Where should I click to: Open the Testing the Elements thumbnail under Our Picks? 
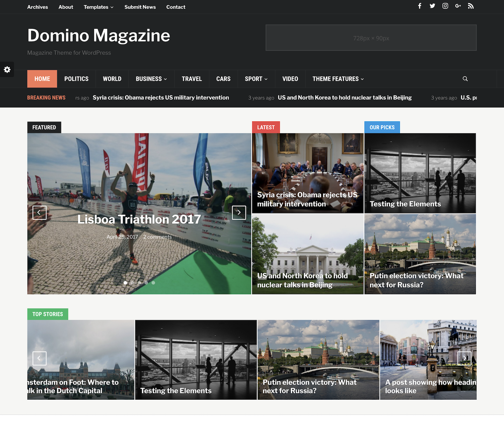405,204
